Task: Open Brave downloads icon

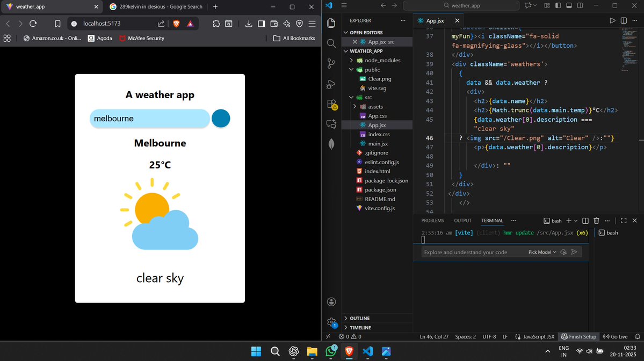Action: click(x=249, y=24)
